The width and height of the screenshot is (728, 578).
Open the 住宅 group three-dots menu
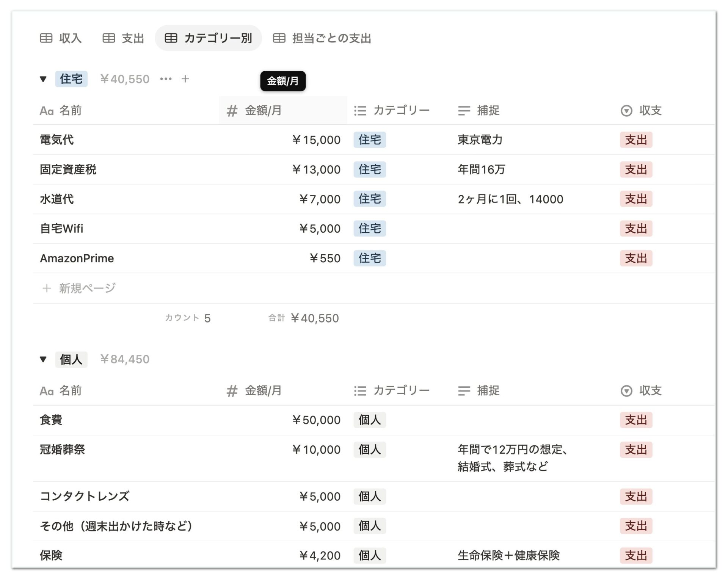pos(166,79)
